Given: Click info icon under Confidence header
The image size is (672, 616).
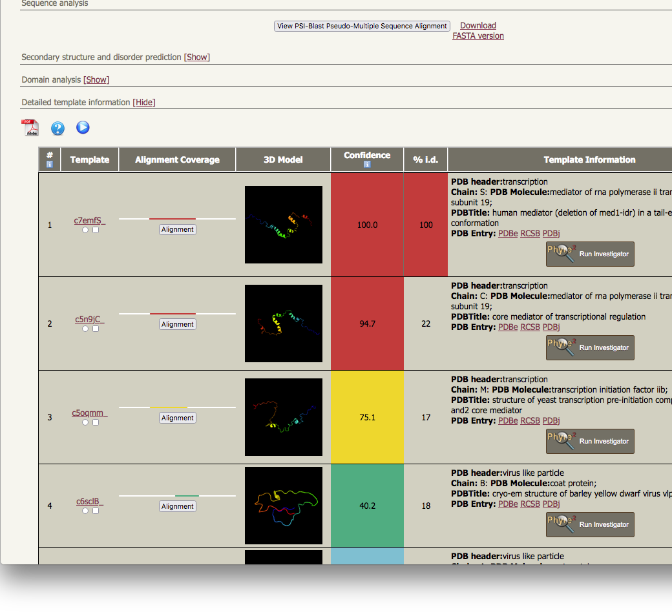Looking at the screenshot, I should 367,165.
